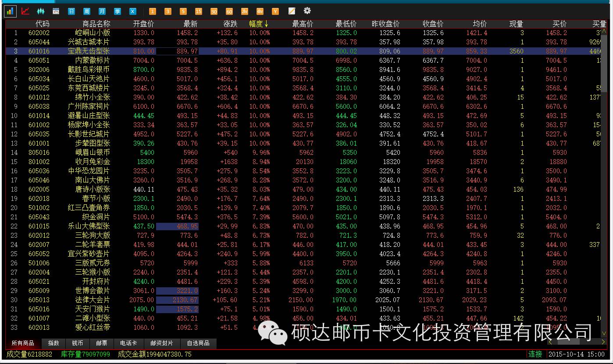Click code 605016 in the list
Viewport: 613px width, 364px height.
(x=39, y=309)
